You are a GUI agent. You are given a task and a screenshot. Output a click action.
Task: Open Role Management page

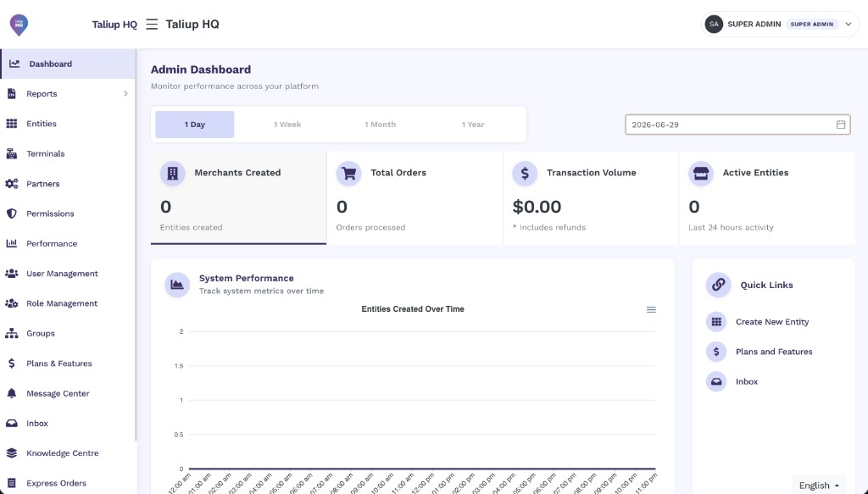click(x=68, y=303)
